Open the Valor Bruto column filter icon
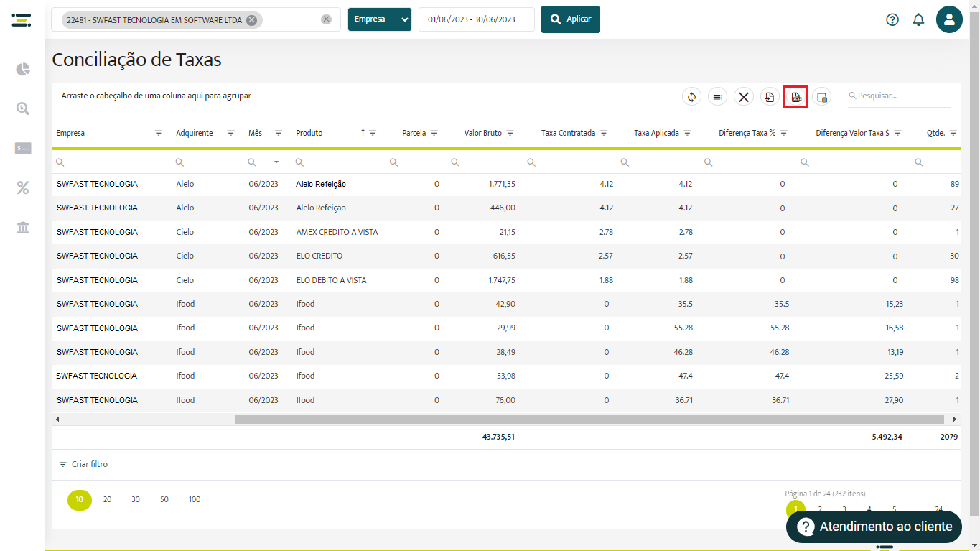980x551 pixels. click(510, 133)
